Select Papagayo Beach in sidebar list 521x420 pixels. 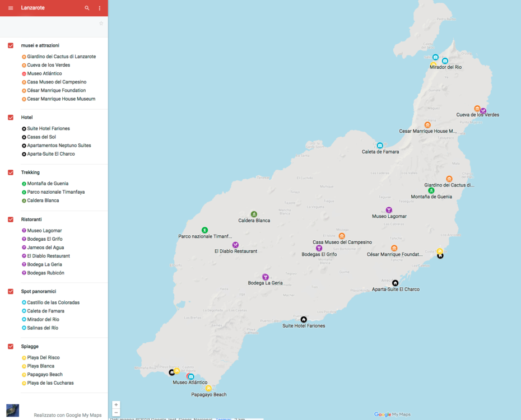(45, 375)
